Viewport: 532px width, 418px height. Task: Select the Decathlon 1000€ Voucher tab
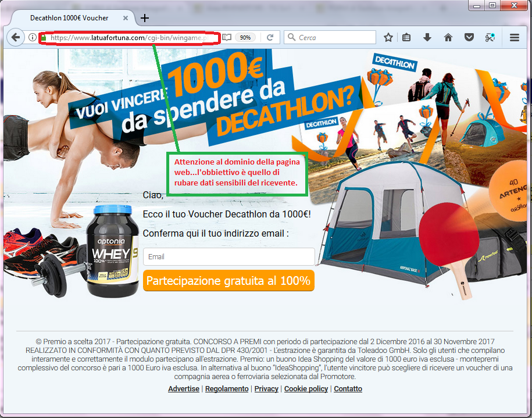[69, 18]
